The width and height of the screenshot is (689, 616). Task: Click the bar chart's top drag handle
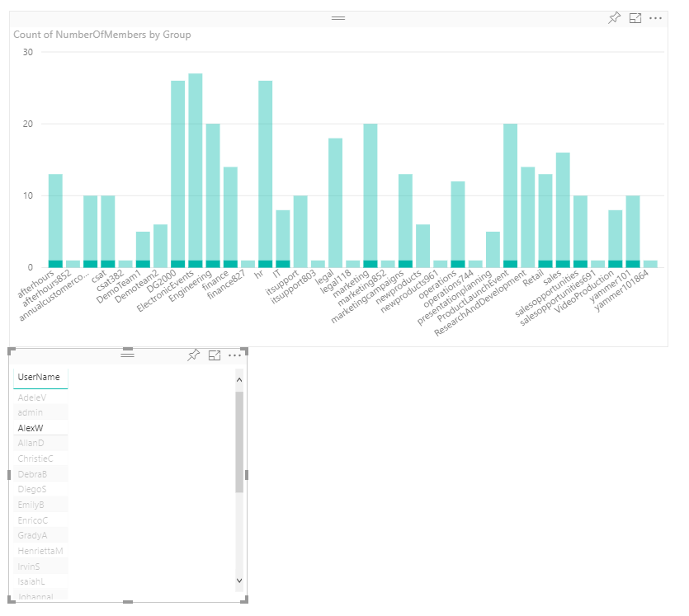tap(338, 17)
